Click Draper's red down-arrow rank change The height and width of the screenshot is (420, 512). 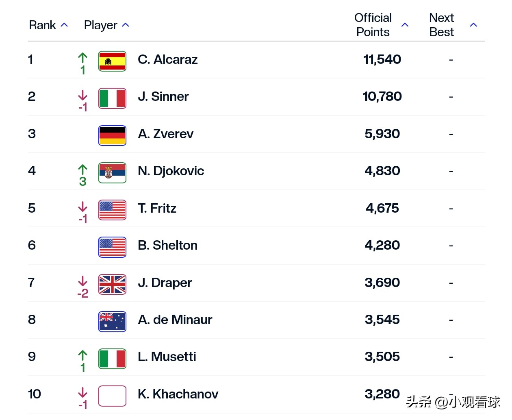coord(82,287)
